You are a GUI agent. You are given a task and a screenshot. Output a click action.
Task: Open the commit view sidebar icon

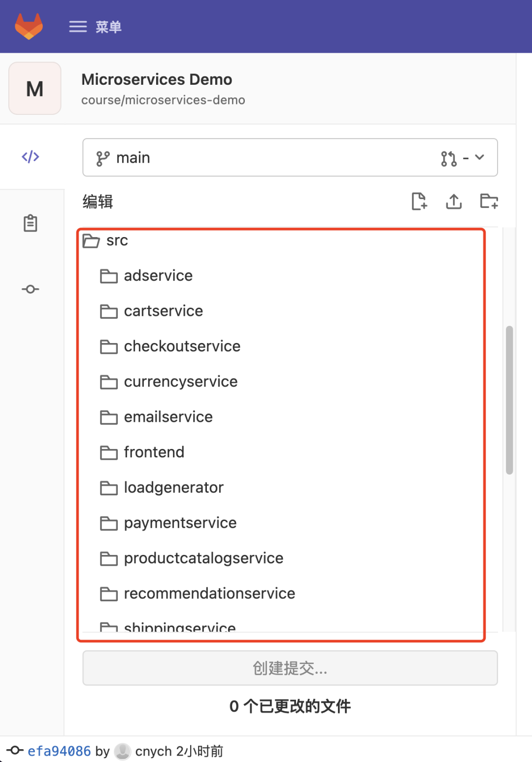point(31,289)
